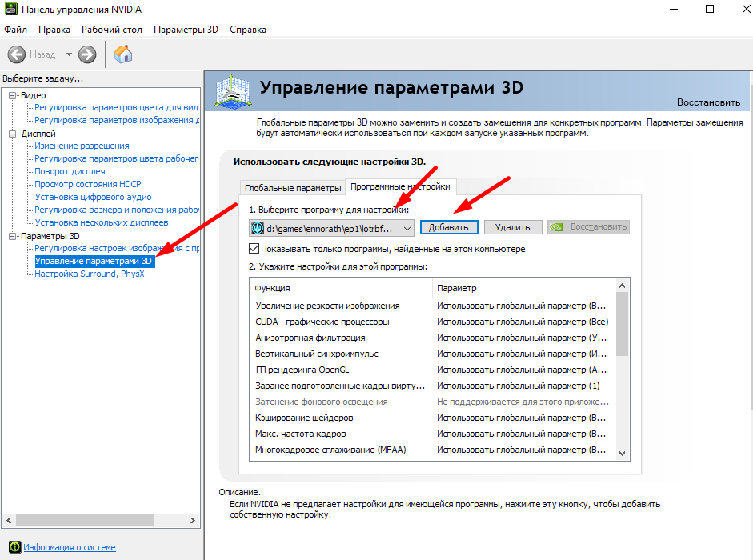Select Макс. частота кадров row
The width and height of the screenshot is (753, 560).
tap(432, 434)
